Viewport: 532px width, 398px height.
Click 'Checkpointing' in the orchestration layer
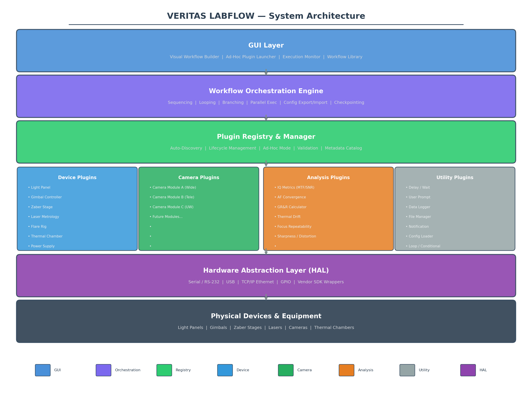[x=349, y=102]
